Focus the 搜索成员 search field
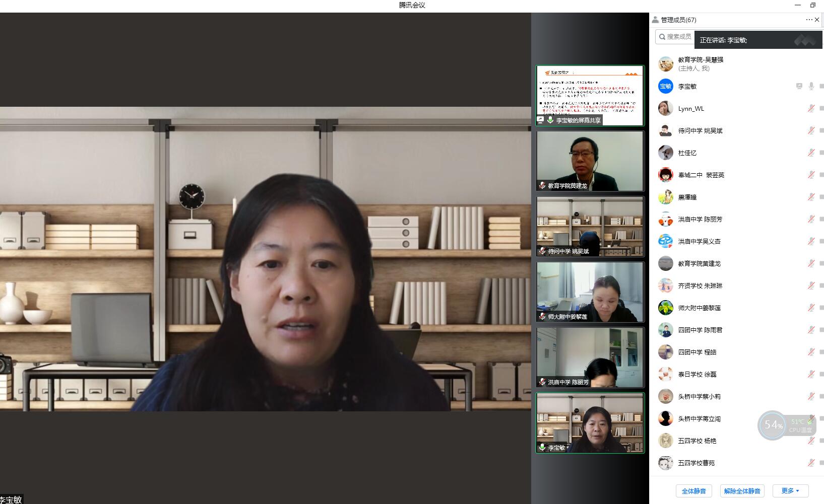 675,37
